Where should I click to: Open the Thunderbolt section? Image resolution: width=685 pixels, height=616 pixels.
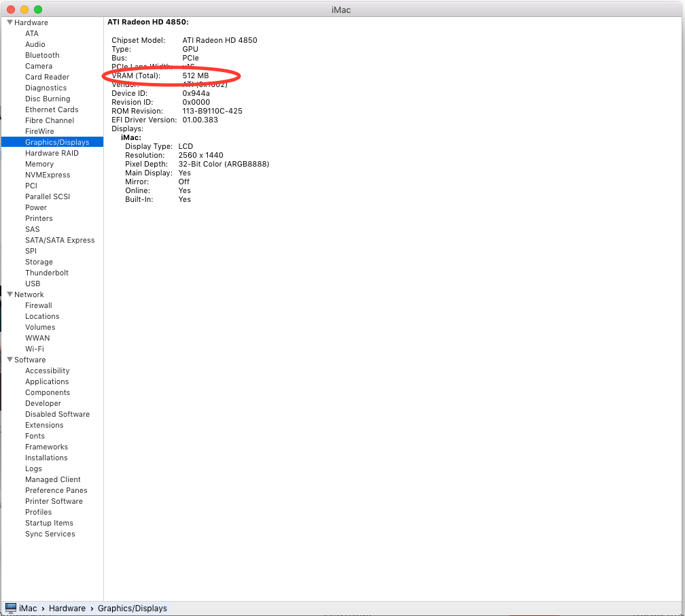click(46, 273)
